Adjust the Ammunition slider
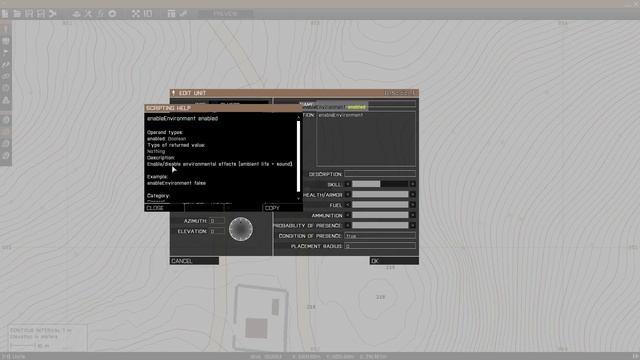 coord(380,215)
